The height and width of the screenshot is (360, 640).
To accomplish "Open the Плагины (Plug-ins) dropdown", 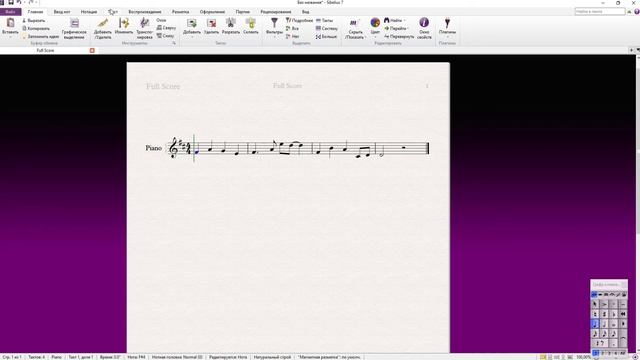I will 447,37.
